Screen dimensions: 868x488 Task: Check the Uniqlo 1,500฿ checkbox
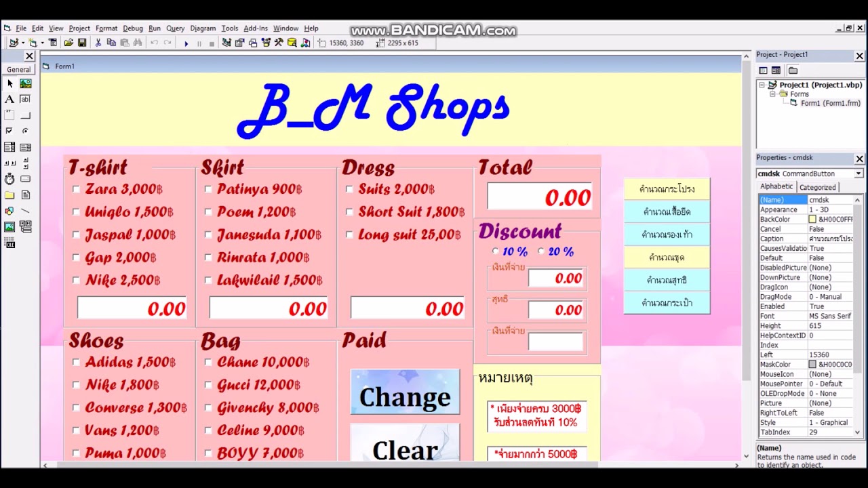click(x=76, y=212)
